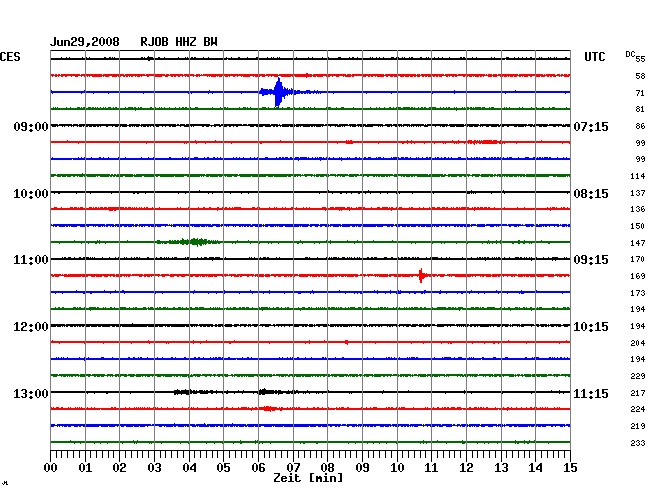
Task: Select DC value 114
Action: tap(638, 176)
